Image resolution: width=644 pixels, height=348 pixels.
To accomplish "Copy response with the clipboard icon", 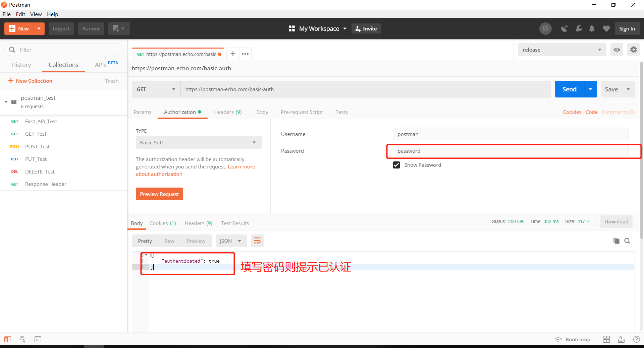I will click(616, 241).
